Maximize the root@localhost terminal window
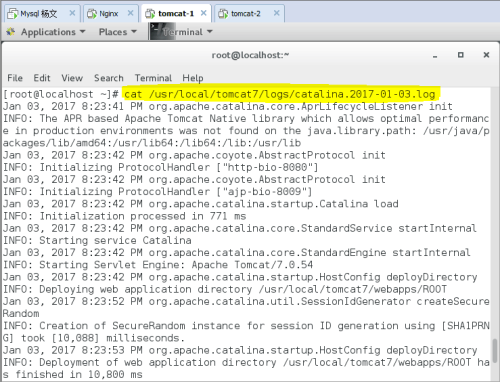The image size is (500, 382). point(461,55)
